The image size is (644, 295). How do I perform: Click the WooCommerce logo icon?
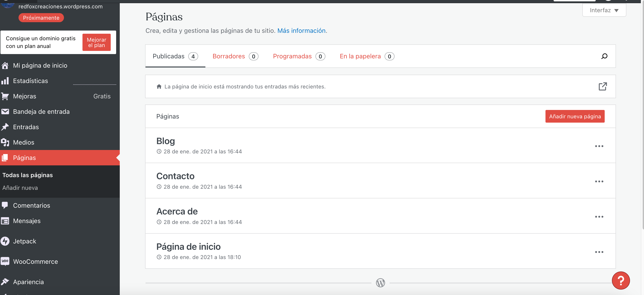(x=5, y=262)
